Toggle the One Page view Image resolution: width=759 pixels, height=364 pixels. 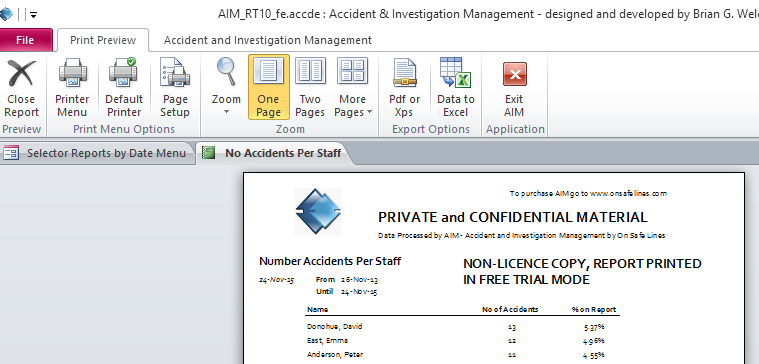[x=269, y=87]
